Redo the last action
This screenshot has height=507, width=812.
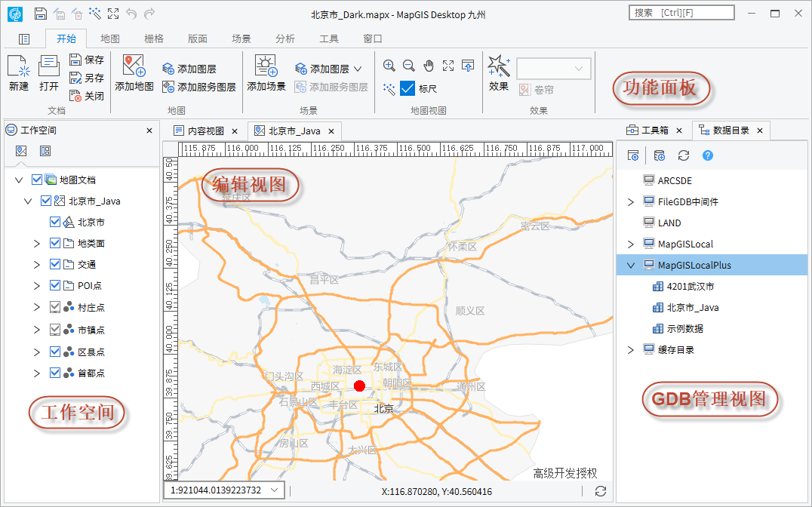[x=149, y=14]
